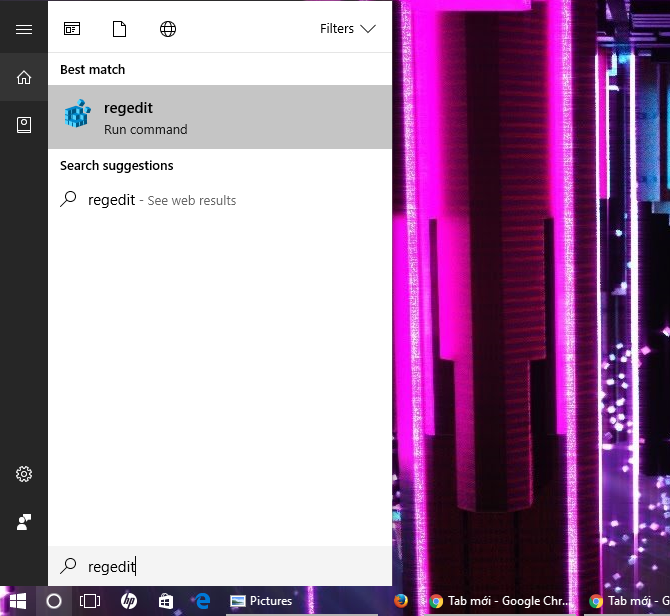Expand the hamburger menu in search panel
This screenshot has height=616, width=670.
[x=24, y=29]
